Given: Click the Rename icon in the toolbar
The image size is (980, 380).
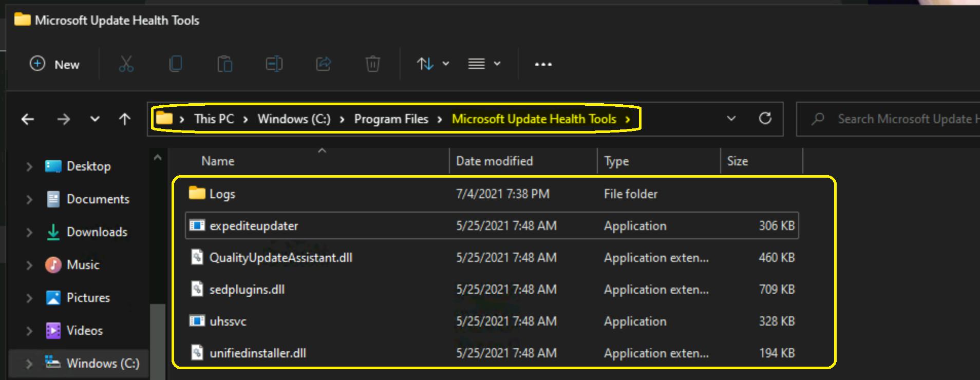Looking at the screenshot, I should coord(274,64).
